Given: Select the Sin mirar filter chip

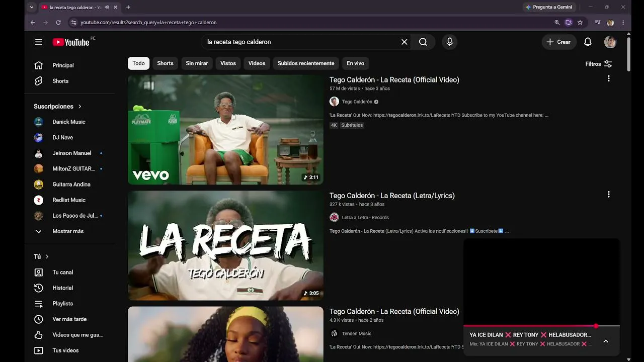Looking at the screenshot, I should click(197, 63).
